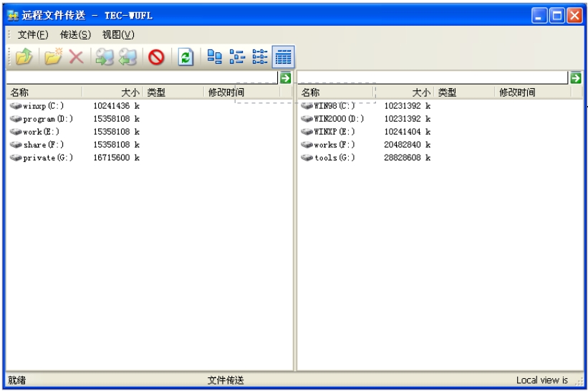Click the right pane path input field
Screen dimensions: 588x391
coord(433,77)
